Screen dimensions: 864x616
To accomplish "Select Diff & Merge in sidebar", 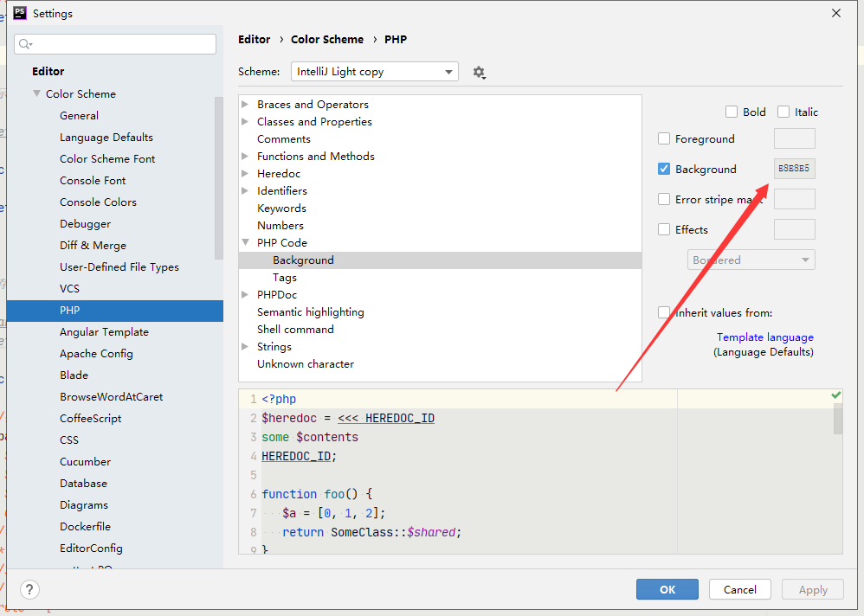I will click(x=93, y=246).
